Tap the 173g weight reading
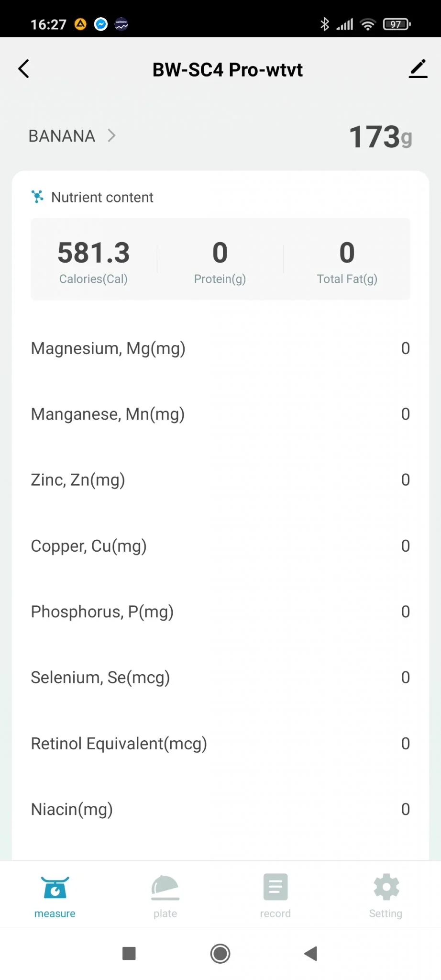This screenshot has height=980, width=441. pyautogui.click(x=380, y=137)
